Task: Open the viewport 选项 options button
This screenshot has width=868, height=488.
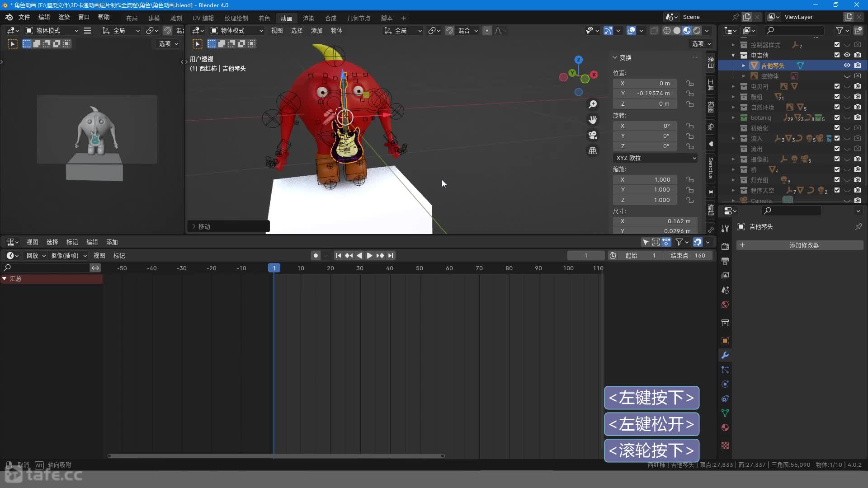Action: [701, 44]
